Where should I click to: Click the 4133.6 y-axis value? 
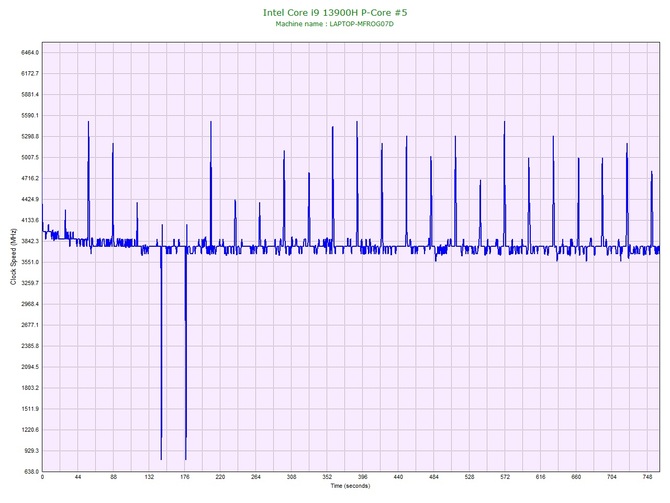pyautogui.click(x=30, y=220)
